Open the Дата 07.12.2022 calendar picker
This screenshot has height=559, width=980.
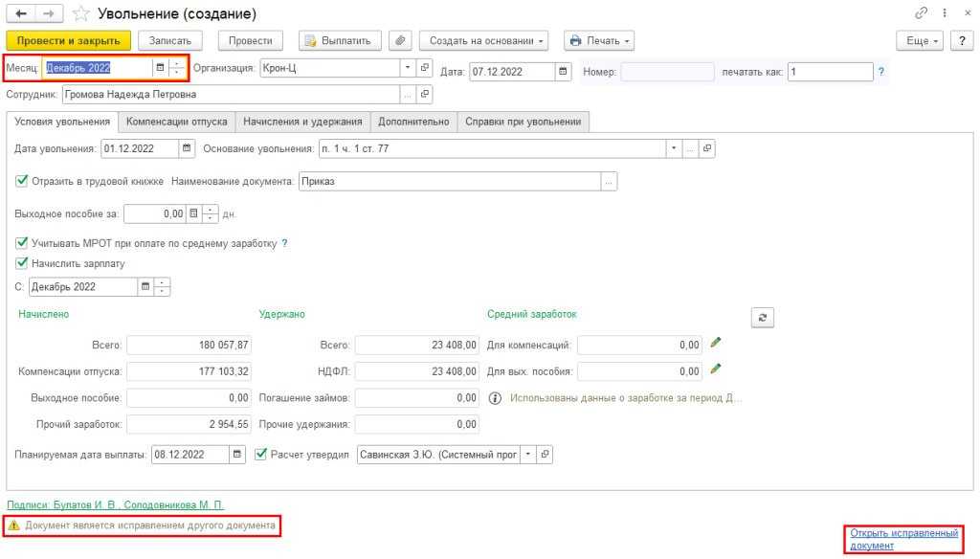click(x=563, y=72)
